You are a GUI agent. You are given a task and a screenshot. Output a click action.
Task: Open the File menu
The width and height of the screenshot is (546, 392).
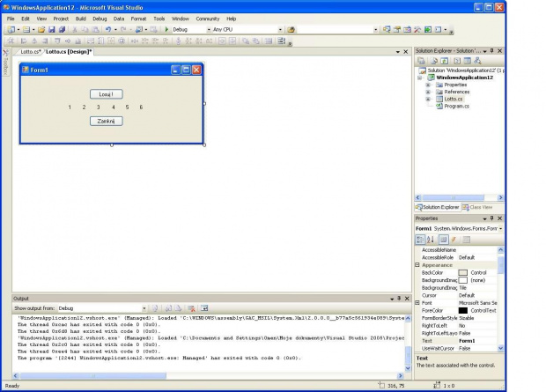[x=11, y=18]
